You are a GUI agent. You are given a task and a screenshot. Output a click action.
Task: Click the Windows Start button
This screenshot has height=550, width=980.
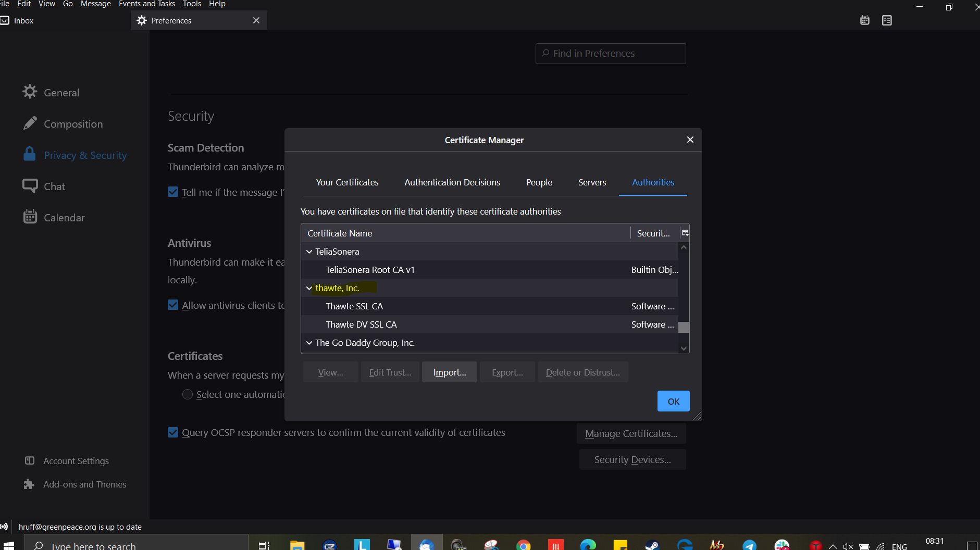pos(8,545)
